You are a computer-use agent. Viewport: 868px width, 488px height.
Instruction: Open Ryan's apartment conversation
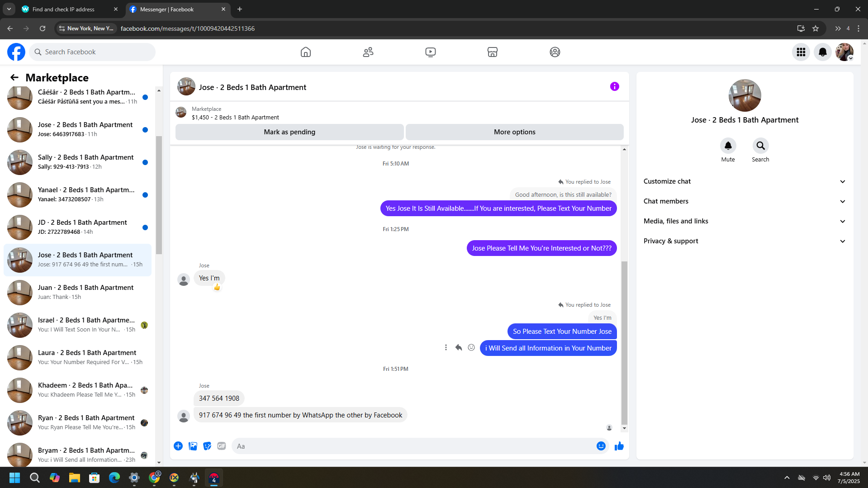[78, 423]
